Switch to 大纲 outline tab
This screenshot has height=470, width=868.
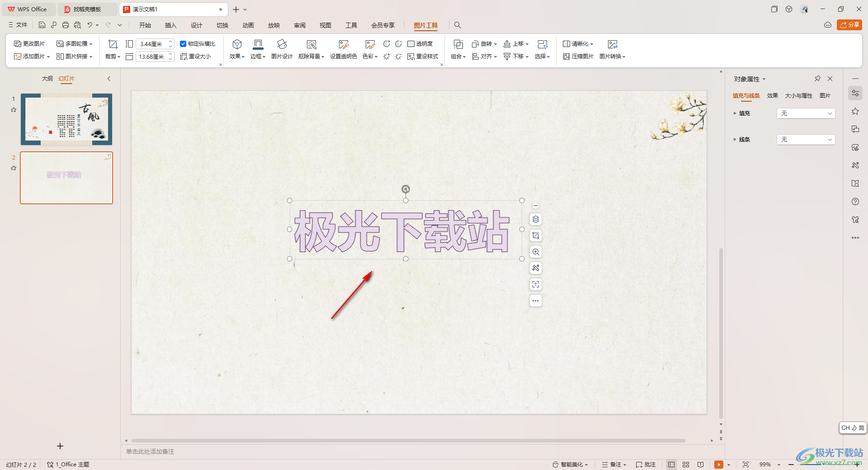tap(47, 79)
